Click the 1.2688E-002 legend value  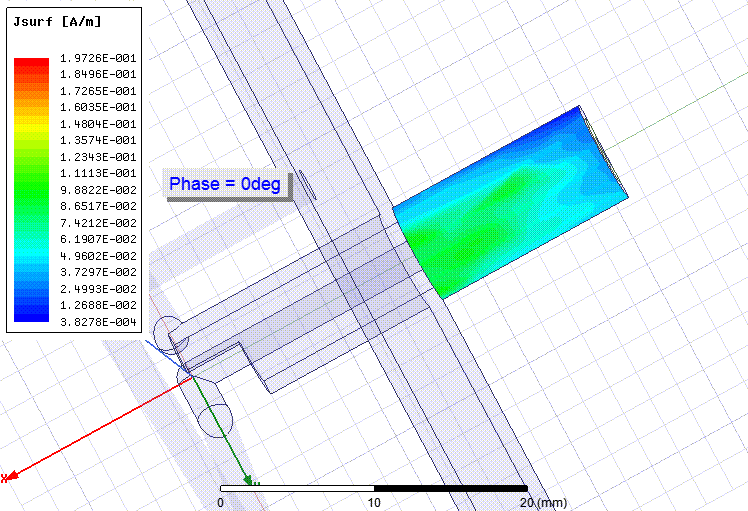click(98, 305)
